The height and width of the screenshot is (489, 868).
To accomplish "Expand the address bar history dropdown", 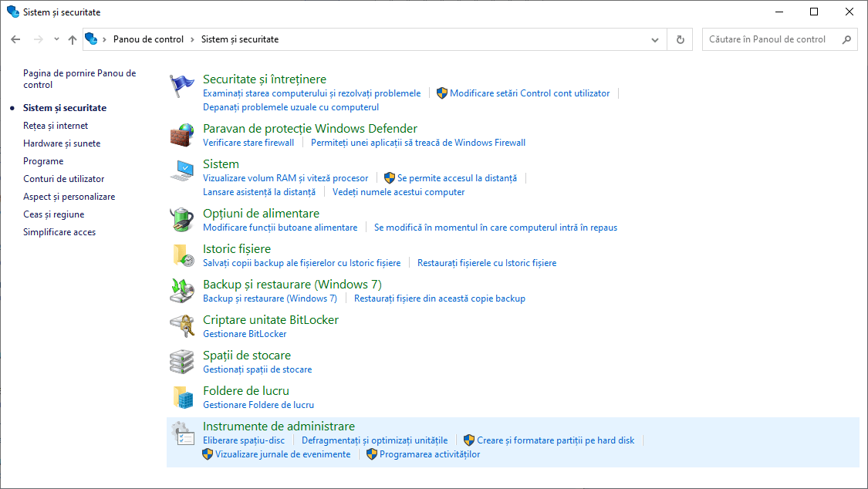I will [655, 39].
